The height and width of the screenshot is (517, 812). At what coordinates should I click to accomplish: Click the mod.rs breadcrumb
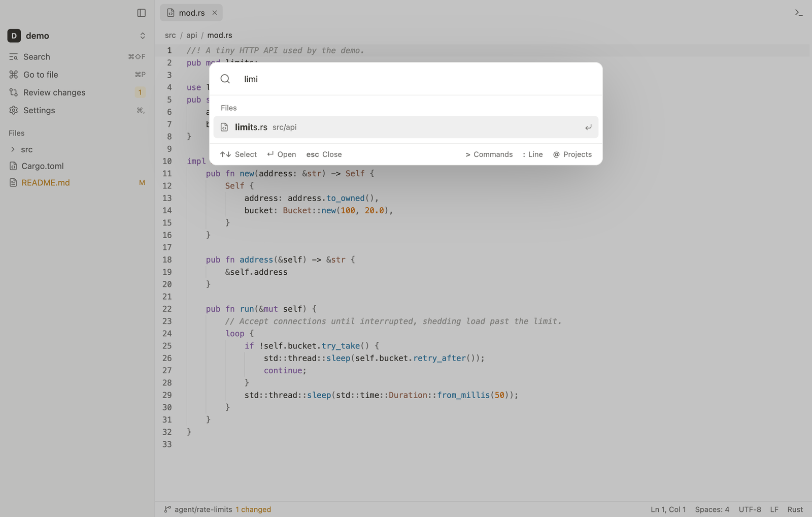click(220, 35)
